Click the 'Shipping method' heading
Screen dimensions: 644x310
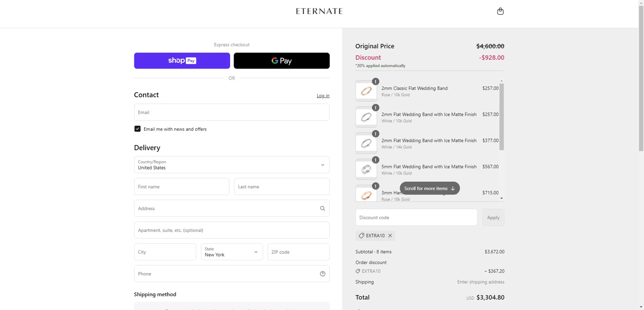[x=155, y=294]
